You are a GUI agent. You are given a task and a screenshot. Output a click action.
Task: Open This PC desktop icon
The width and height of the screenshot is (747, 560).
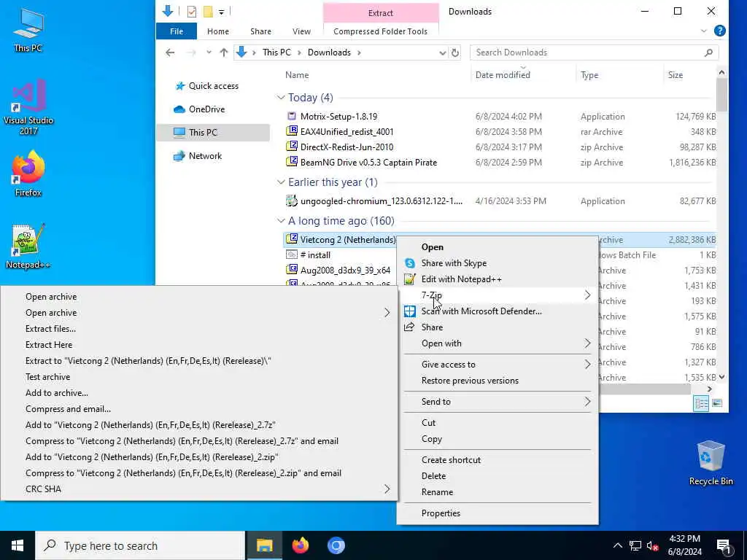tap(28, 29)
